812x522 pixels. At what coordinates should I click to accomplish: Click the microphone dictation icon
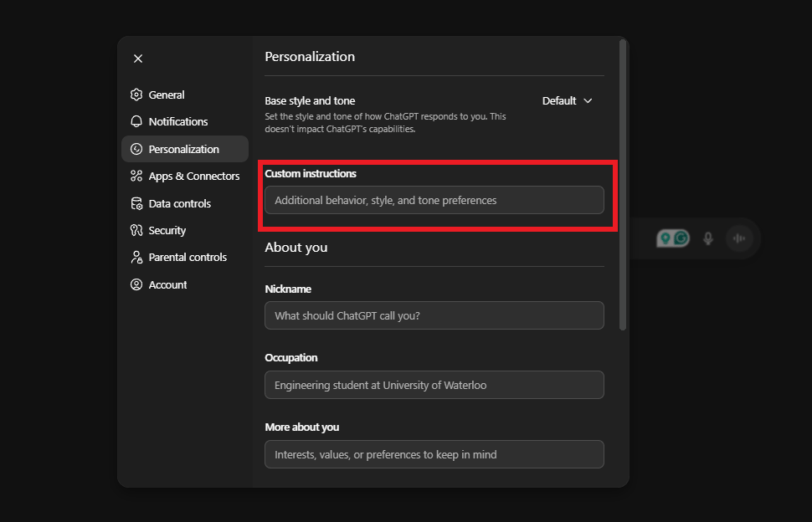click(708, 238)
